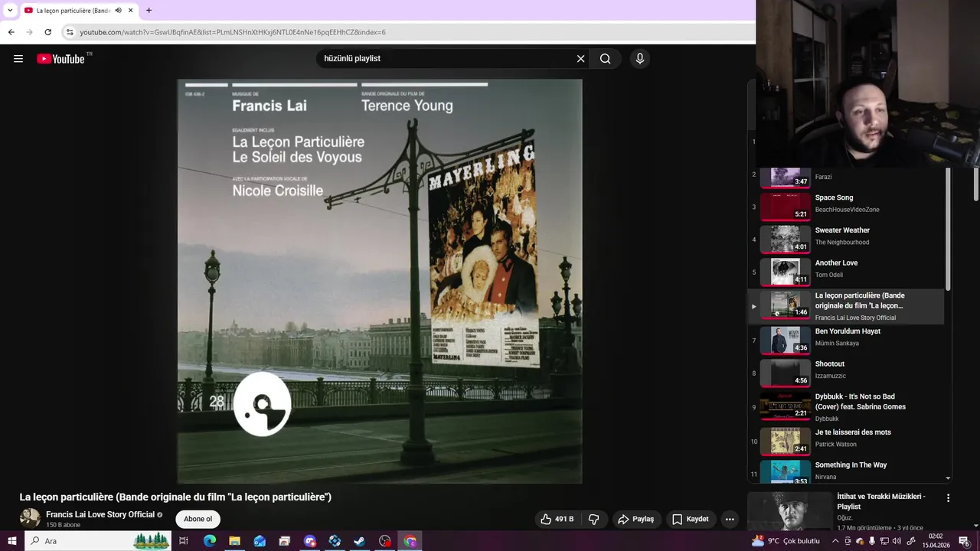Open "İttihat ve Terakki Müzikleri - Playlist" recommendation

click(880, 501)
